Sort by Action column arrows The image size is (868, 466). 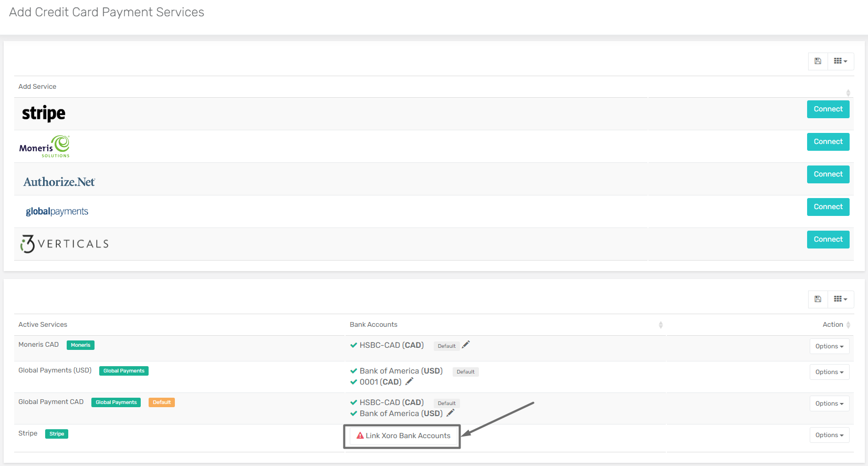point(848,325)
